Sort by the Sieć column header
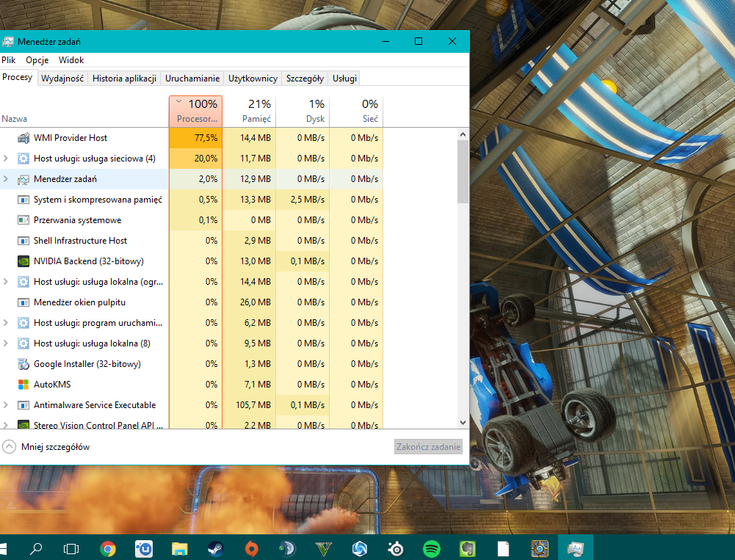Viewport: 735px width, 560px height. (356, 112)
